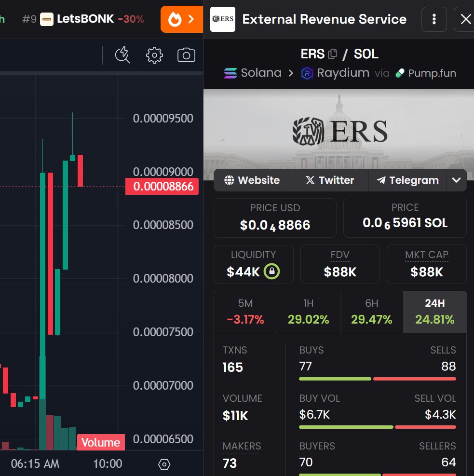The height and width of the screenshot is (476, 474).
Task: Select the 6H timeframe tab
Action: coord(372,312)
